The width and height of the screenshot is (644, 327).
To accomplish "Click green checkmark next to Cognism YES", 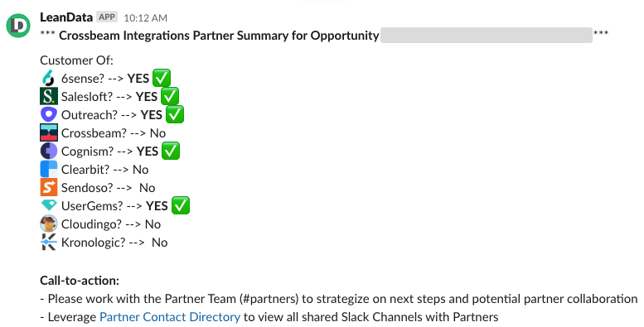I will point(171,151).
